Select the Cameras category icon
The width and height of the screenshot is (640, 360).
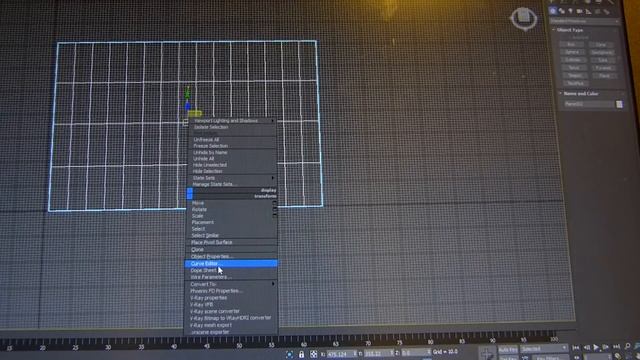[580, 11]
